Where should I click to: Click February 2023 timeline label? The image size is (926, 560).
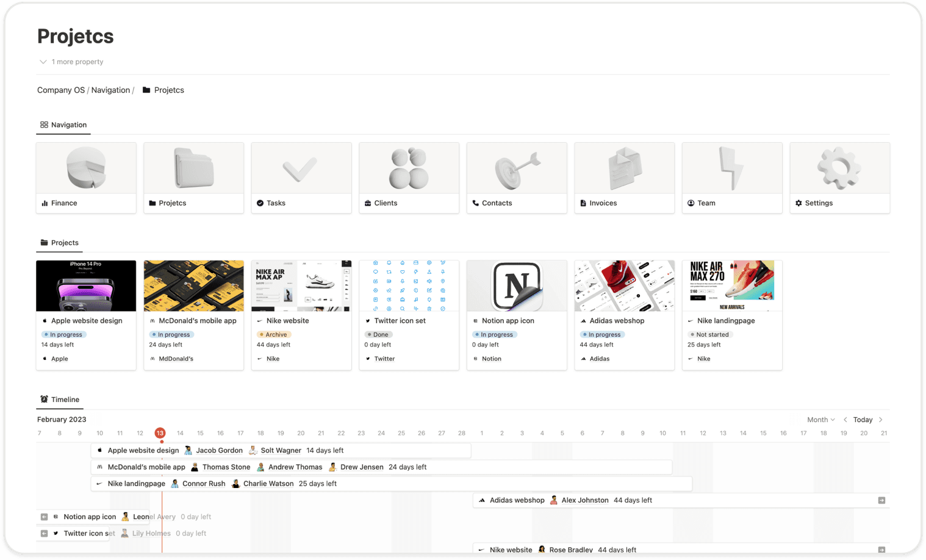click(x=62, y=420)
